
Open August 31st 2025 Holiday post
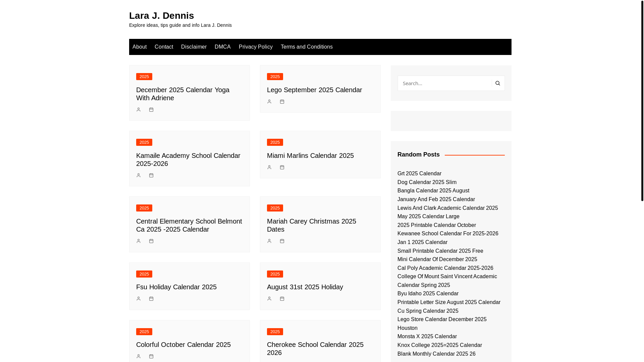[305, 287]
